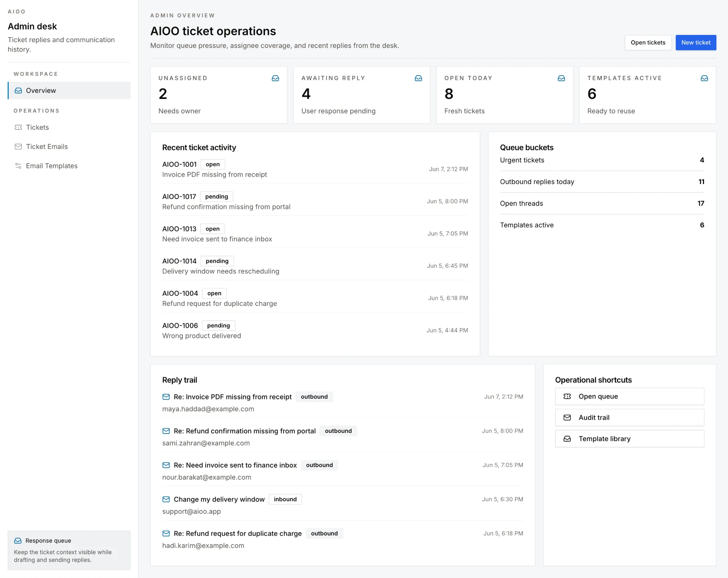This screenshot has height=578, width=728.
Task: Click the ticket icon next to Tickets in the sidebar
Action: point(18,127)
